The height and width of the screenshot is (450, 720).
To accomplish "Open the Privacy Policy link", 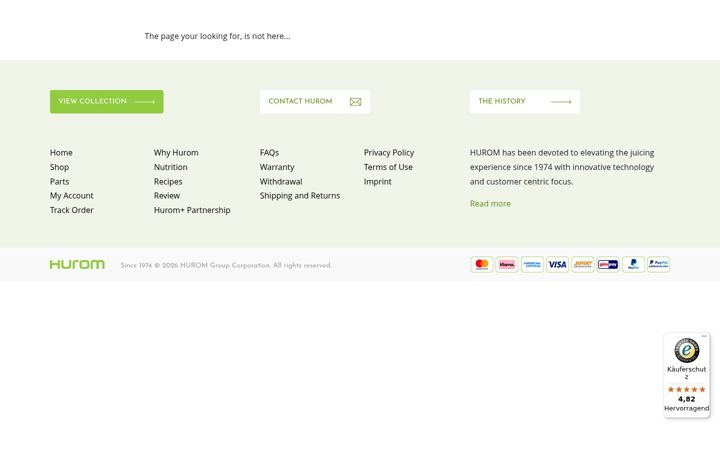I will coord(389,152).
